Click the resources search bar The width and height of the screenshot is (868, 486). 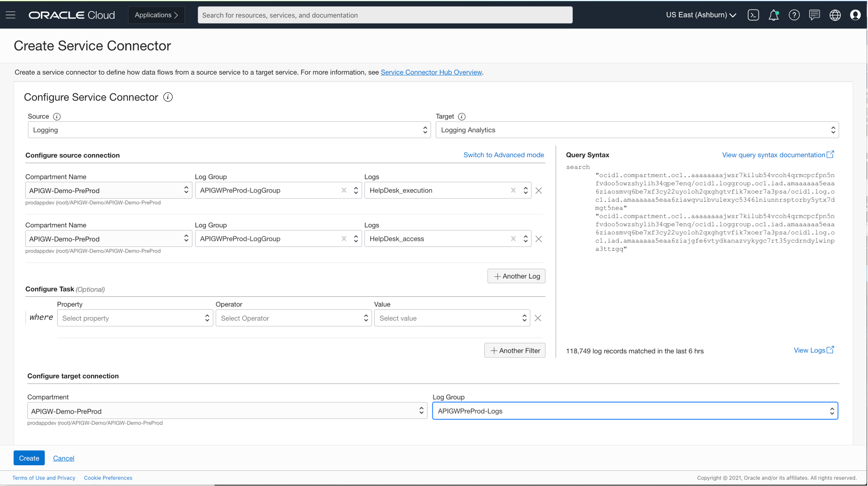(385, 15)
